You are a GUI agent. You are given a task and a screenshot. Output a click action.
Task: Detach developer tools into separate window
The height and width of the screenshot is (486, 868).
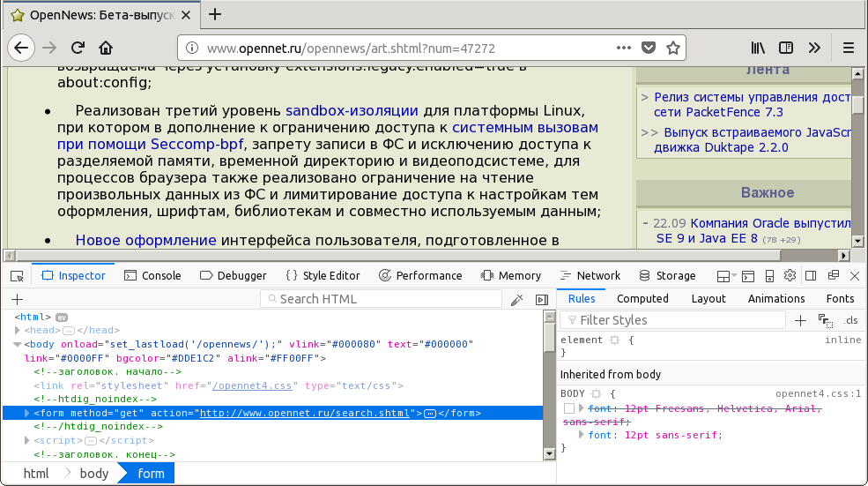833,275
